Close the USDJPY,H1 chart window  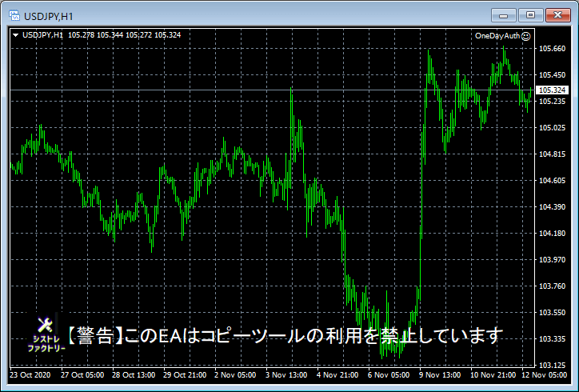coord(558,15)
